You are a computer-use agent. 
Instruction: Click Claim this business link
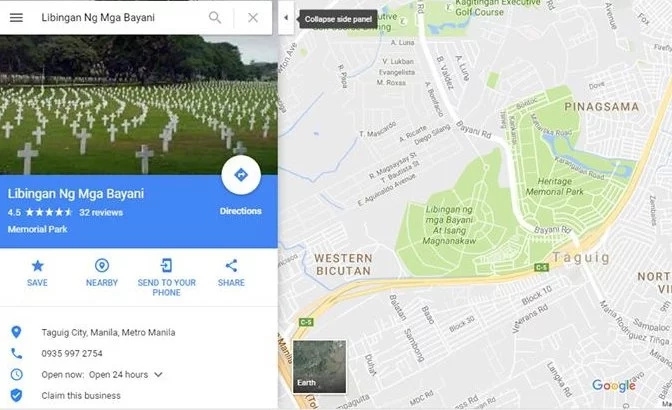[x=81, y=395]
